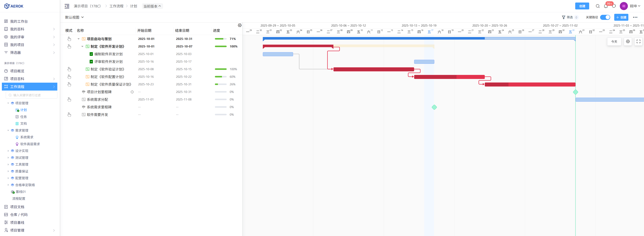Click the sidebar collapse menu icon
This screenshot has height=236, width=644.
(67, 6)
